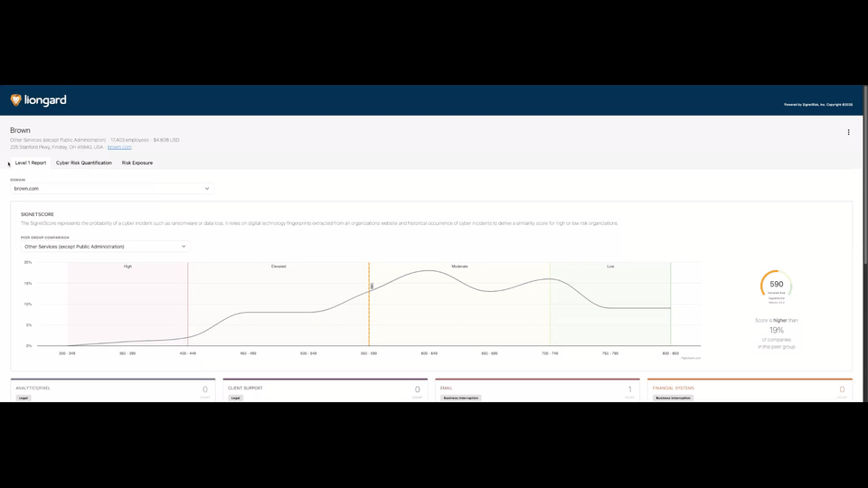Click the Legal tag under Analytics/Pixel
The image size is (868, 488).
[24, 398]
